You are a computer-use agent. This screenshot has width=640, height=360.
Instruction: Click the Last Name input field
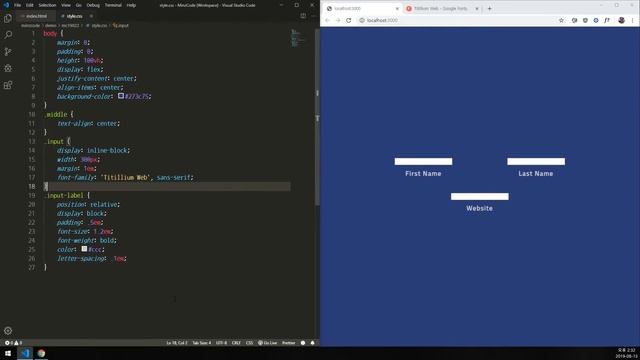click(536, 162)
